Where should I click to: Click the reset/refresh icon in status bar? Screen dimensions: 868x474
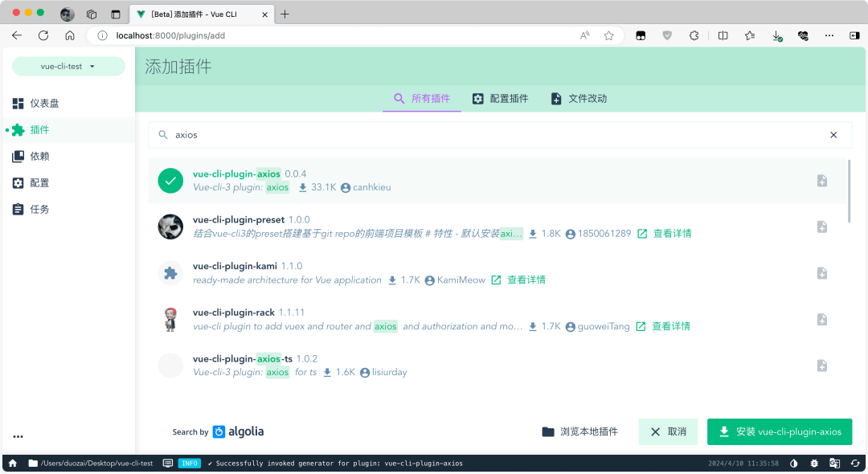coord(855,464)
